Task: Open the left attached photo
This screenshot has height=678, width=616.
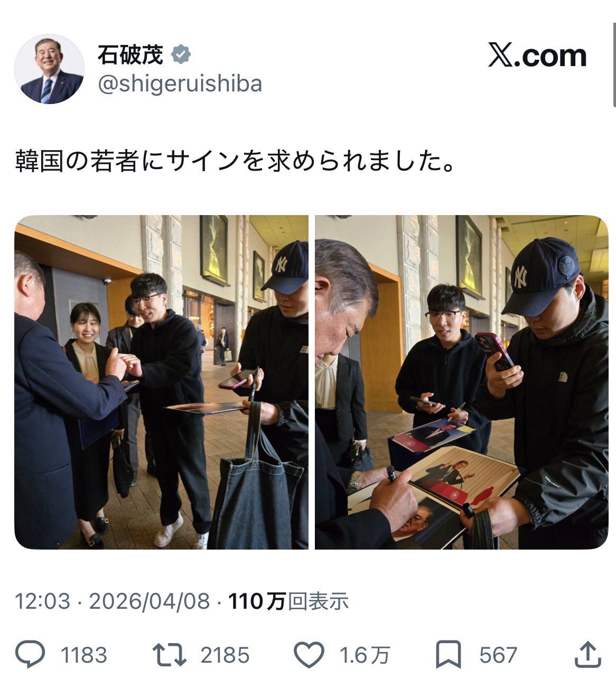Action: [x=161, y=382]
